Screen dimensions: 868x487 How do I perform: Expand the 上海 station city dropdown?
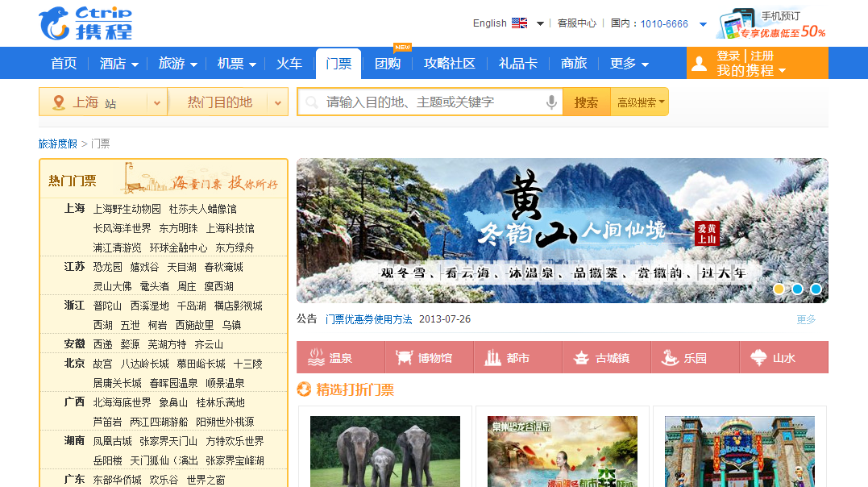(x=156, y=102)
